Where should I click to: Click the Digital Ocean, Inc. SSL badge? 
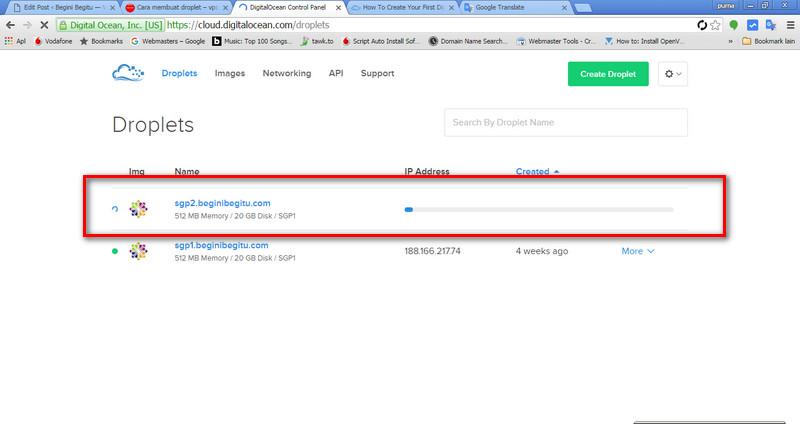click(111, 25)
